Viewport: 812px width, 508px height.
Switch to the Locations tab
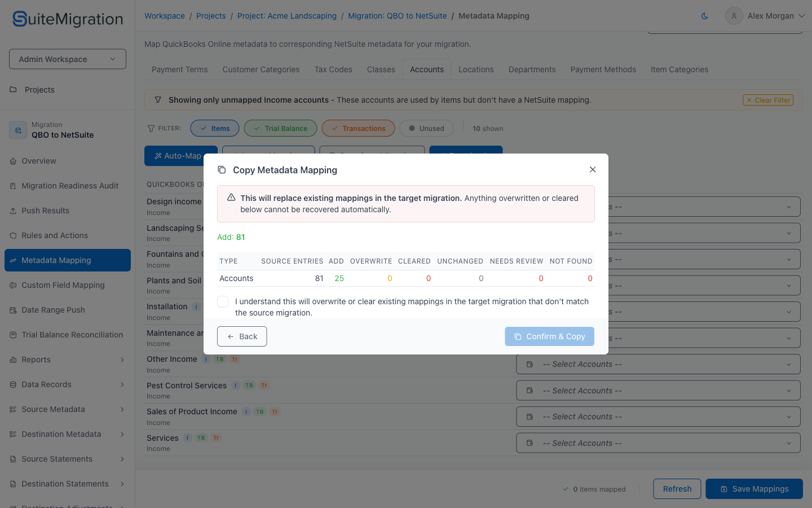click(x=476, y=69)
